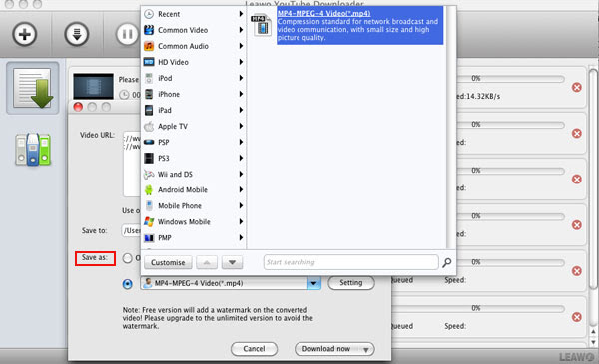Click the main window vertical scrollbar

pos(593,180)
